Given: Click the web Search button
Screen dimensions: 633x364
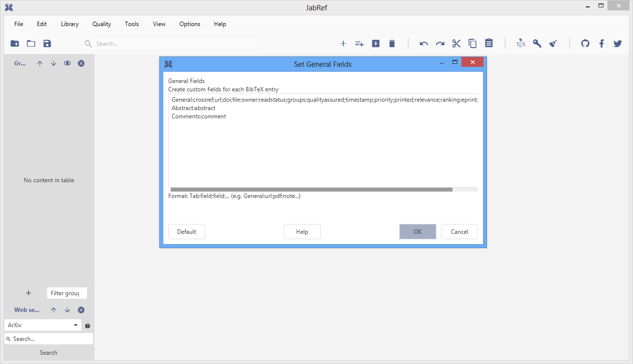Looking at the screenshot, I should click(x=48, y=352).
